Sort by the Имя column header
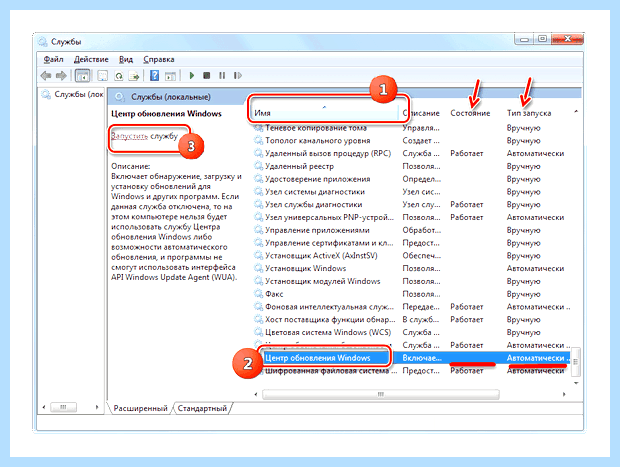Viewport: 620px width, 467px height. click(324, 113)
